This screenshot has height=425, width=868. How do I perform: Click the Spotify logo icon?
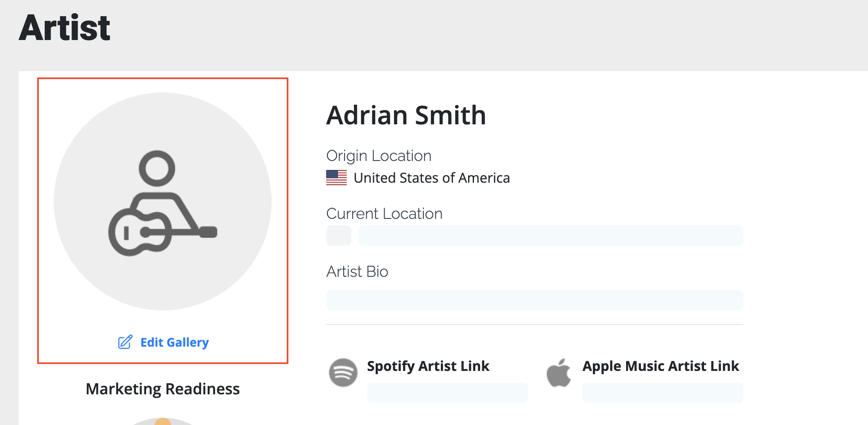click(x=343, y=373)
